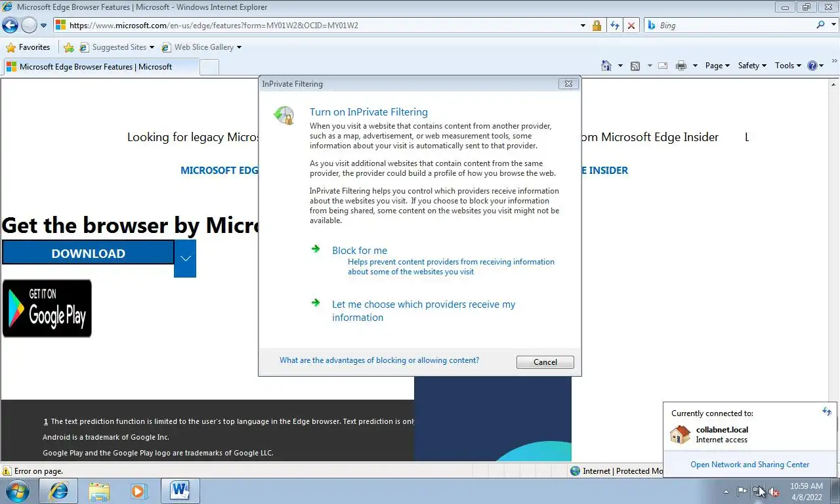Click the Action Center flag icon
Viewport: 840px width, 504px height.
742,492
